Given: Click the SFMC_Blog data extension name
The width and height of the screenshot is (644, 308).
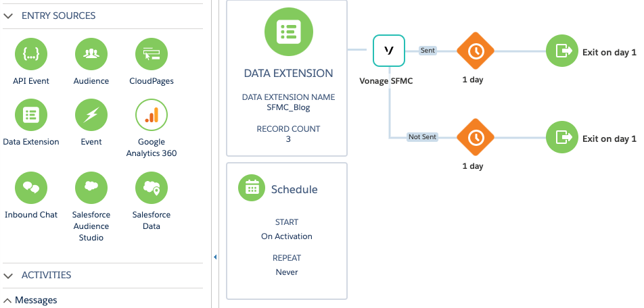Looking at the screenshot, I should click(288, 108).
